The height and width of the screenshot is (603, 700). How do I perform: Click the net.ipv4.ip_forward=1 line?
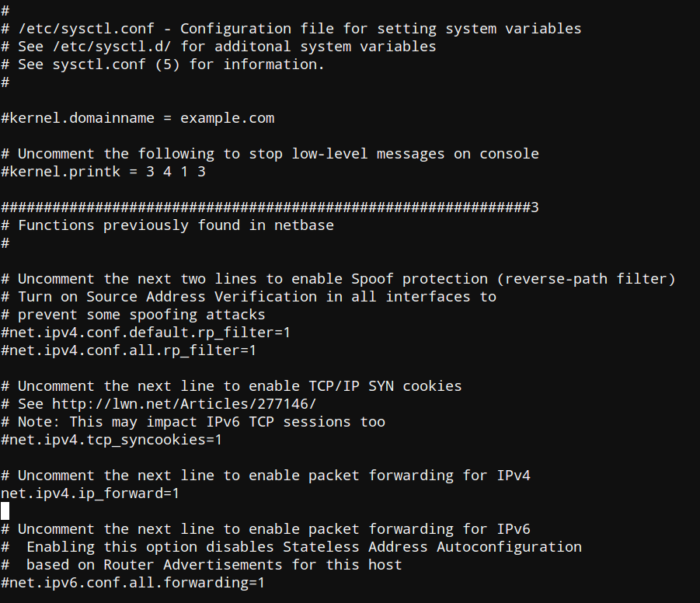90,493
